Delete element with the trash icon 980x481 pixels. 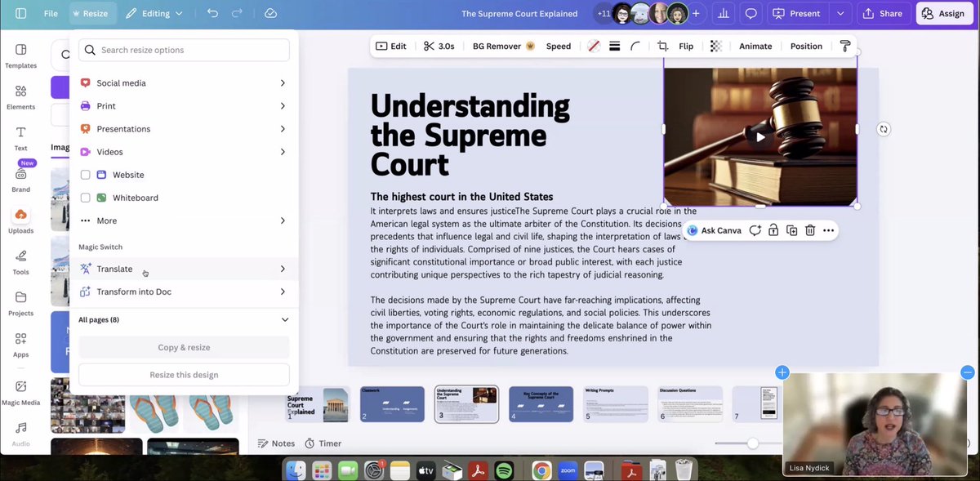810,230
